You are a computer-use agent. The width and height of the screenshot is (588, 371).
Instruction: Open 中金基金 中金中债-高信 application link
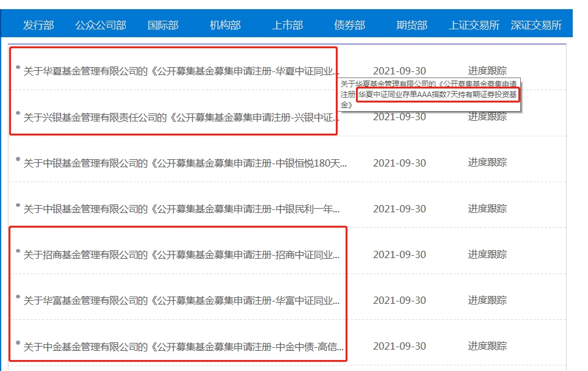(x=183, y=347)
